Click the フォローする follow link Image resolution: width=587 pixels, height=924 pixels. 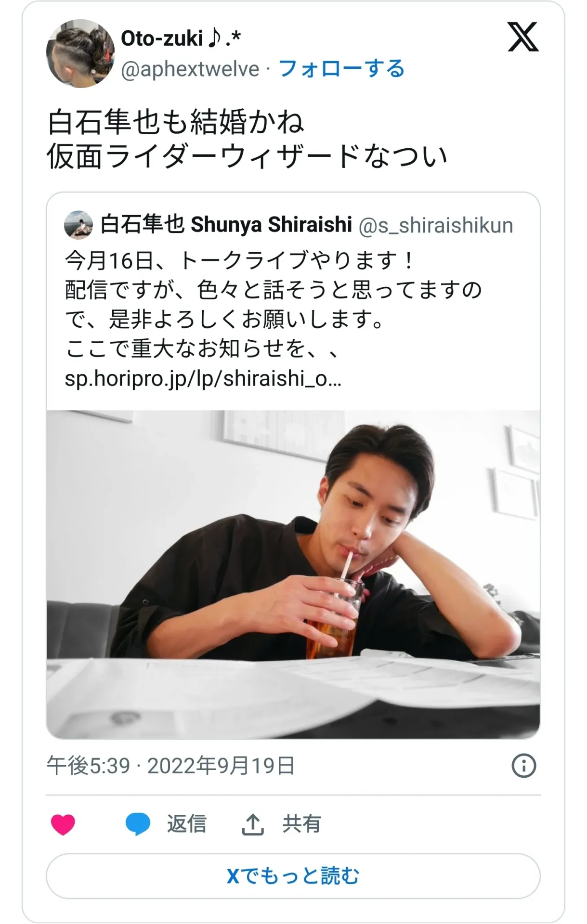[x=342, y=68]
